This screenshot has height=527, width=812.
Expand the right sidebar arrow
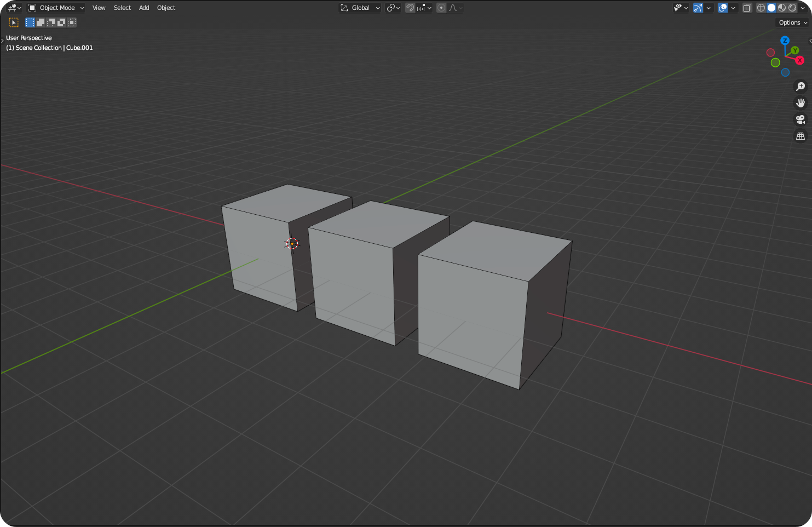(x=810, y=41)
